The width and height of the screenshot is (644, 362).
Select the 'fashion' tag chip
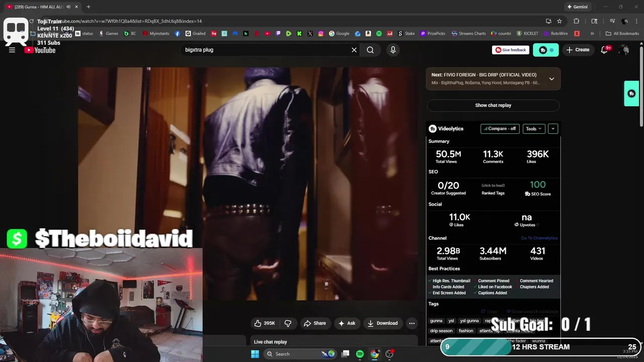pos(466,331)
